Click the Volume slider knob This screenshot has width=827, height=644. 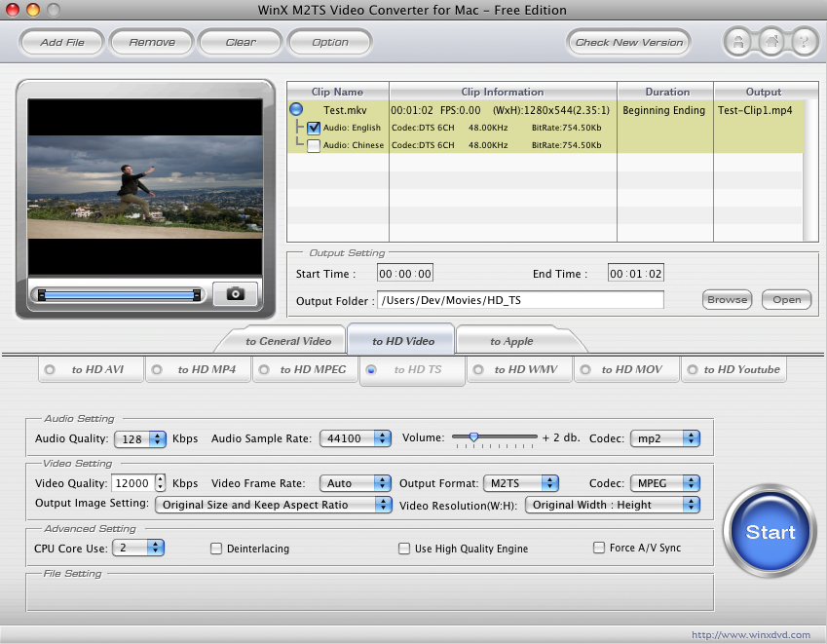pos(473,436)
